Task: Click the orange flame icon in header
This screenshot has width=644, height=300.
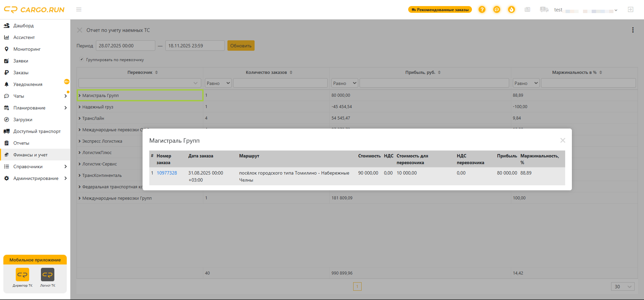Action: coord(512,10)
